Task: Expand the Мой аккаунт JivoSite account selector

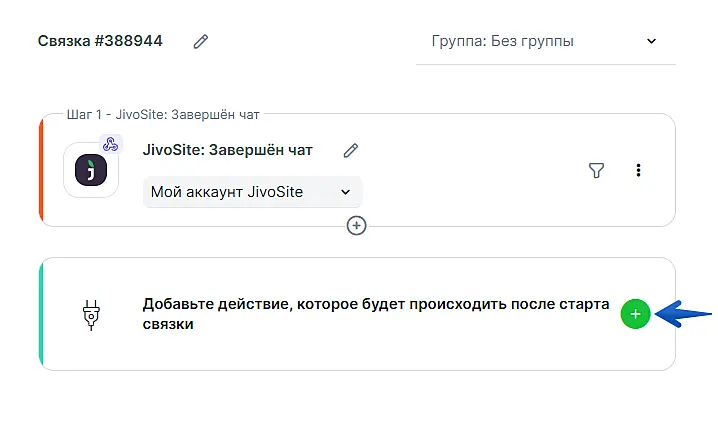Action: [x=251, y=192]
